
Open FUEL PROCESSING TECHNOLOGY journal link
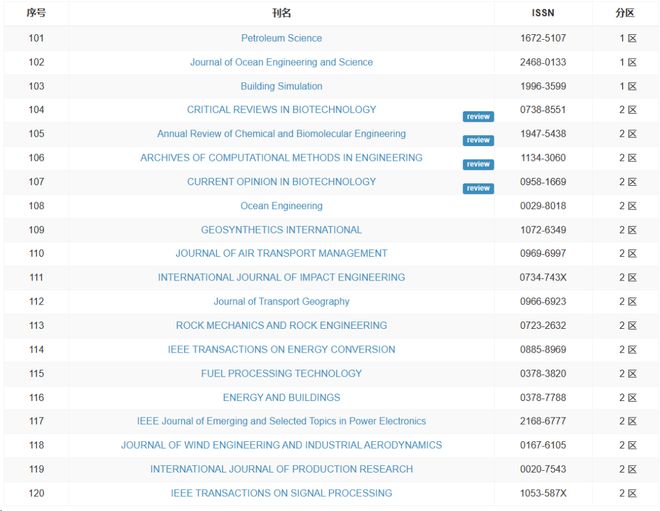click(281, 374)
